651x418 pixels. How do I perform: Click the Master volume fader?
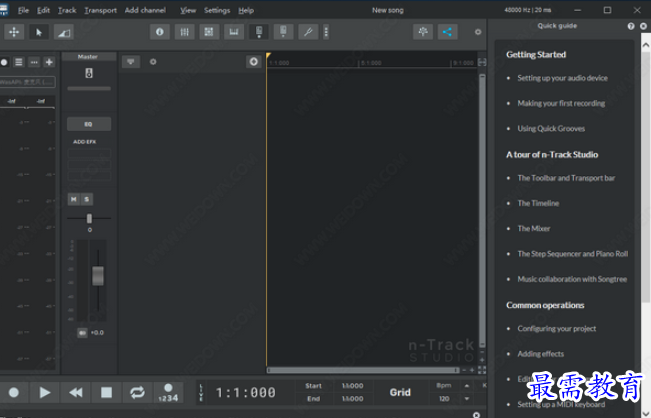click(98, 274)
